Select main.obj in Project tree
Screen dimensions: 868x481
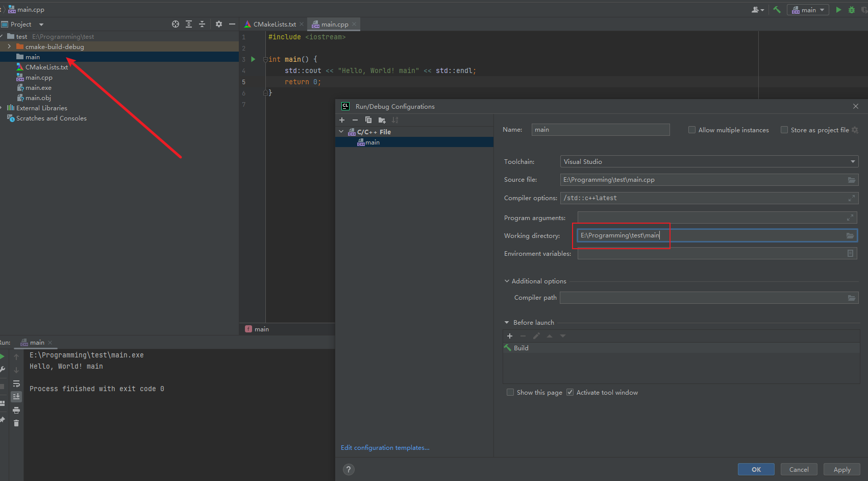click(x=38, y=98)
